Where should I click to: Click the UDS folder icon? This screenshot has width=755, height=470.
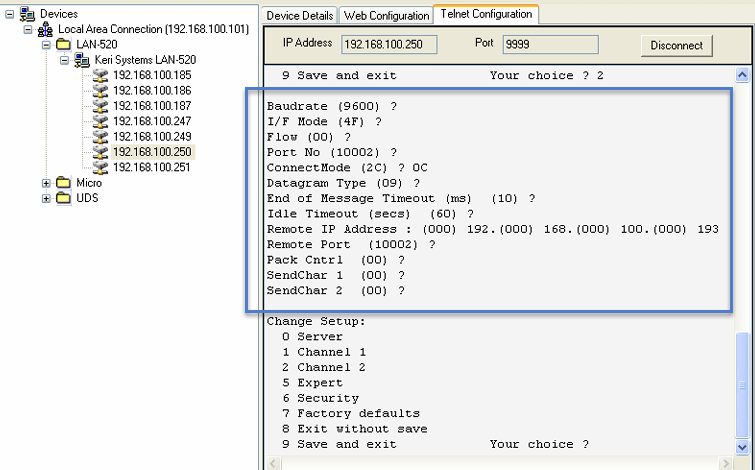tap(65, 198)
